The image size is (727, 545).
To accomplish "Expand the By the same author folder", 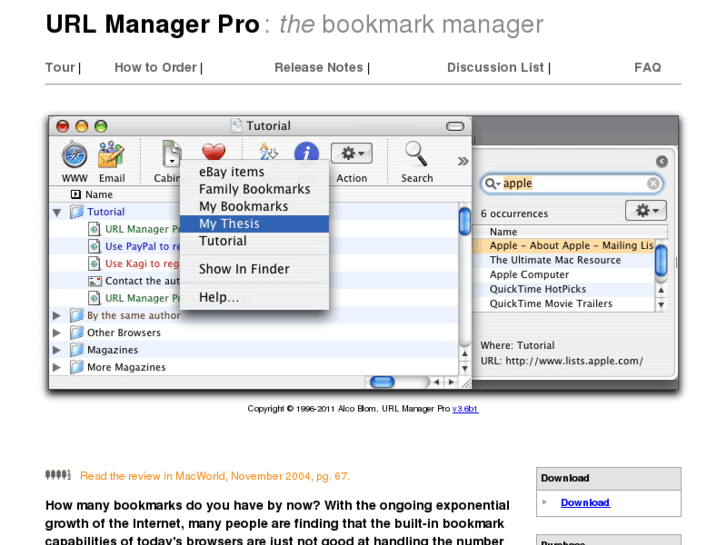I will [57, 315].
